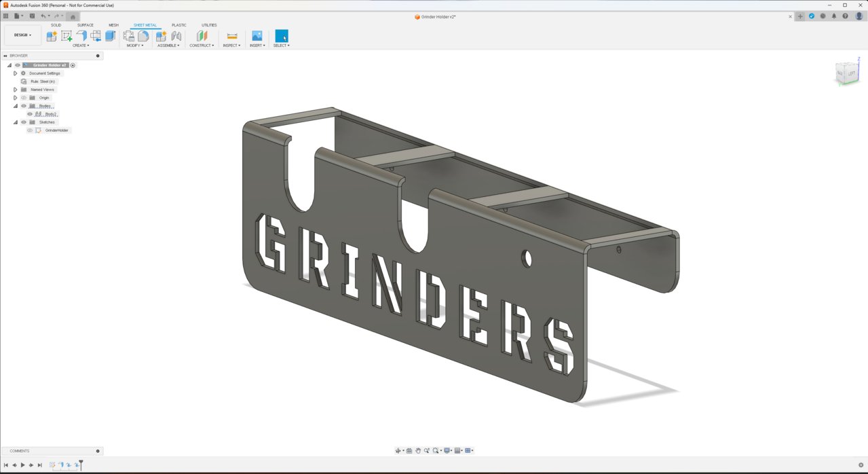
Task: Open the Insert dropdown menu
Action: 257,45
